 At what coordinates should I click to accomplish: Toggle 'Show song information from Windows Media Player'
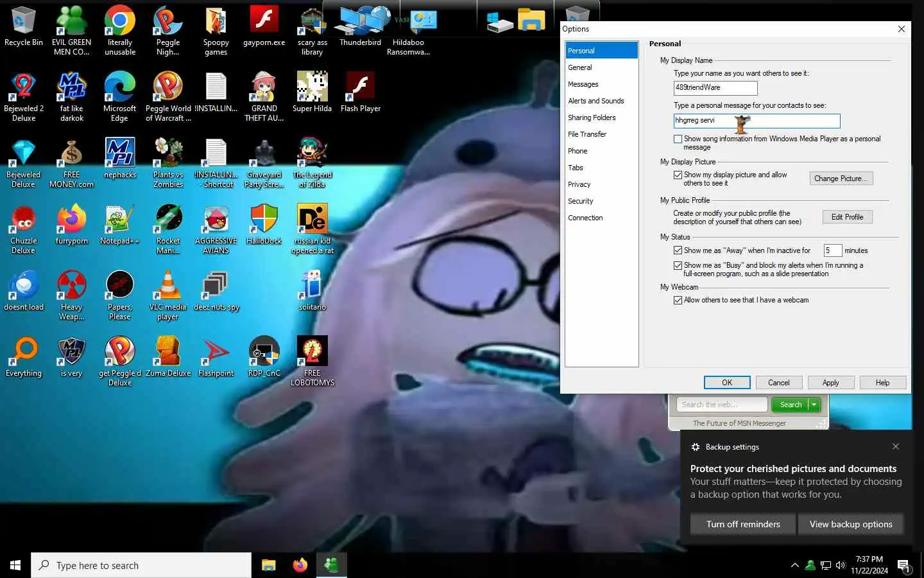678,139
